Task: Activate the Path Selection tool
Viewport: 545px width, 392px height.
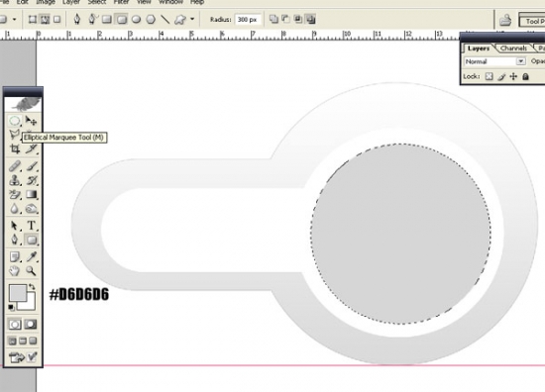Action: 15,226
